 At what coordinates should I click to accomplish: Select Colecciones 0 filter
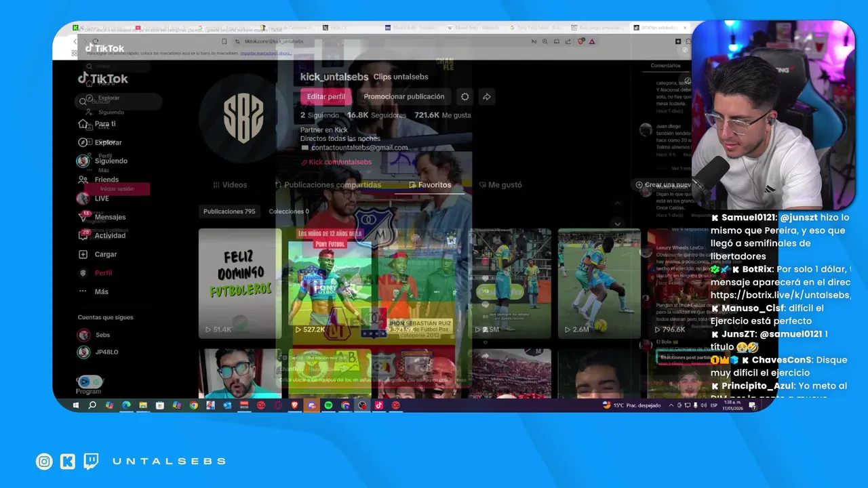click(x=289, y=211)
